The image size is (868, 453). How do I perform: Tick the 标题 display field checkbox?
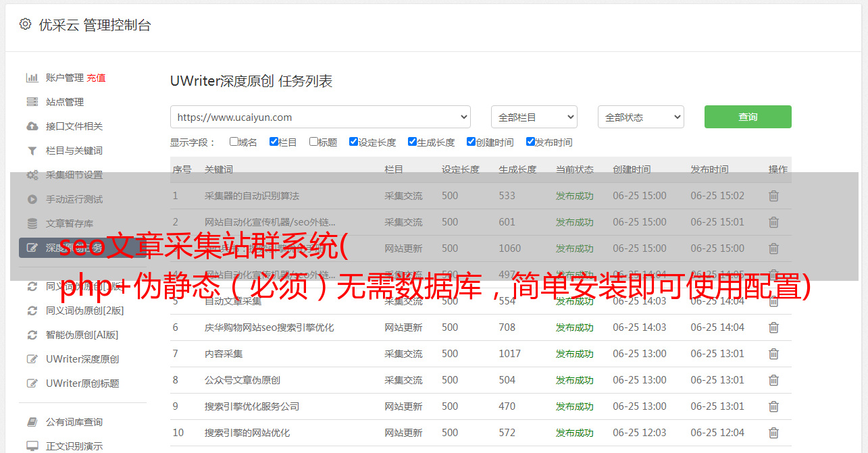pos(313,142)
